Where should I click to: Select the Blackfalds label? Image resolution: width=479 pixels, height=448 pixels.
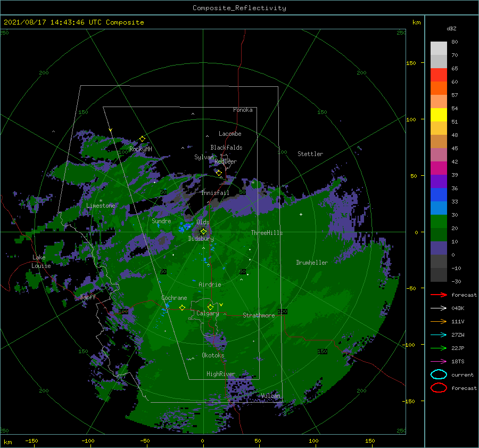[x=226, y=148]
